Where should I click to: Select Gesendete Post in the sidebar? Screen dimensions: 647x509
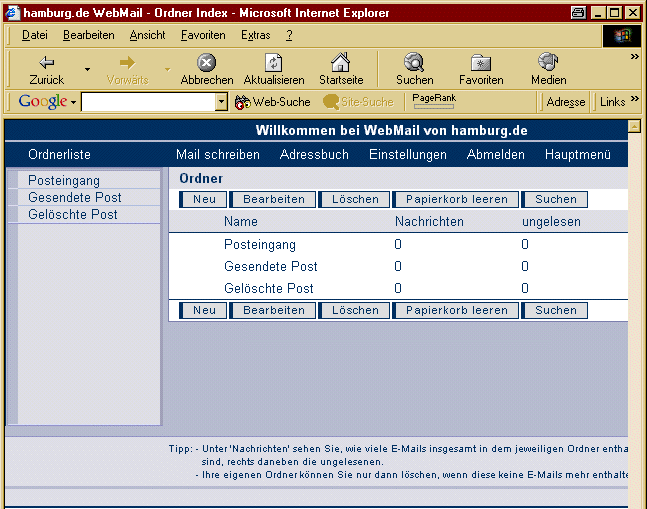pyautogui.click(x=75, y=198)
